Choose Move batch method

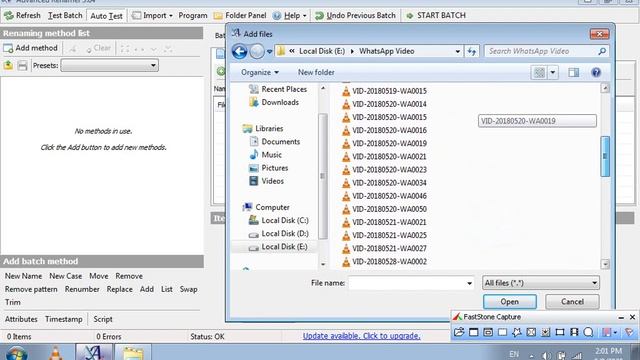tap(99, 276)
